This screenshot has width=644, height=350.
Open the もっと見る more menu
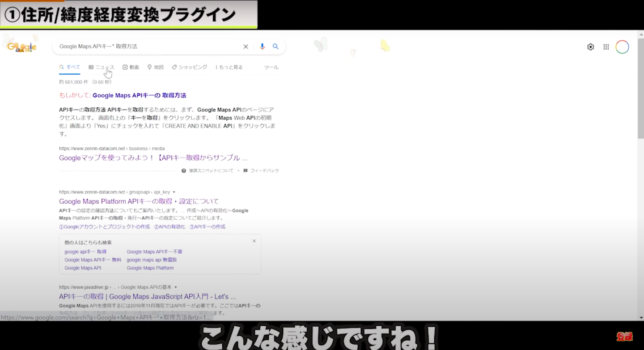[x=229, y=67]
